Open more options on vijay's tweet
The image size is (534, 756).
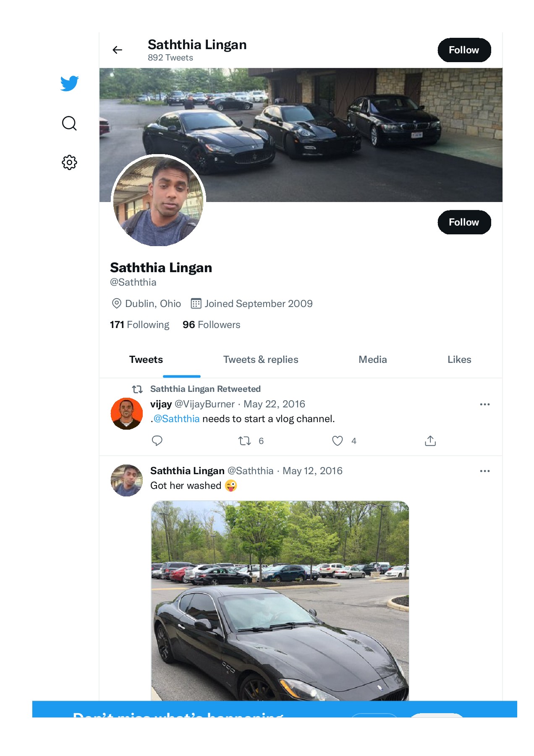pyautogui.click(x=484, y=404)
